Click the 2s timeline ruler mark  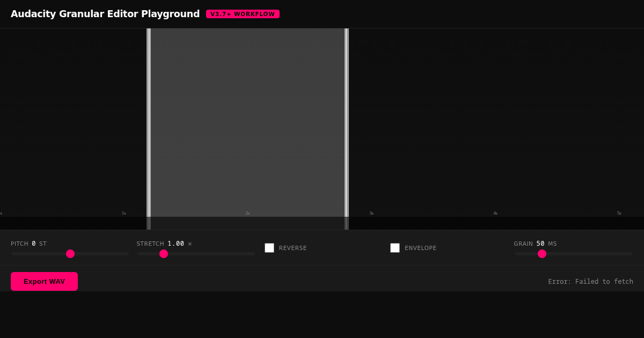point(248,213)
